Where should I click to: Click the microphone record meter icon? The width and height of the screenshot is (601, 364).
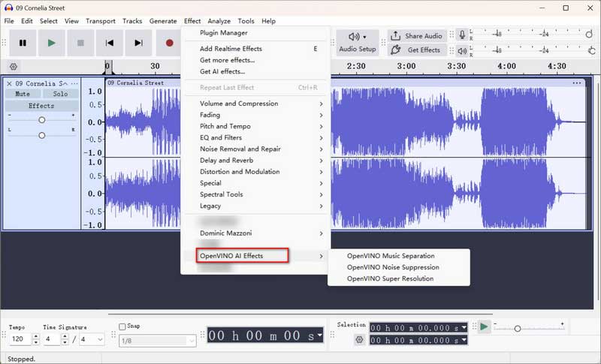click(x=461, y=35)
